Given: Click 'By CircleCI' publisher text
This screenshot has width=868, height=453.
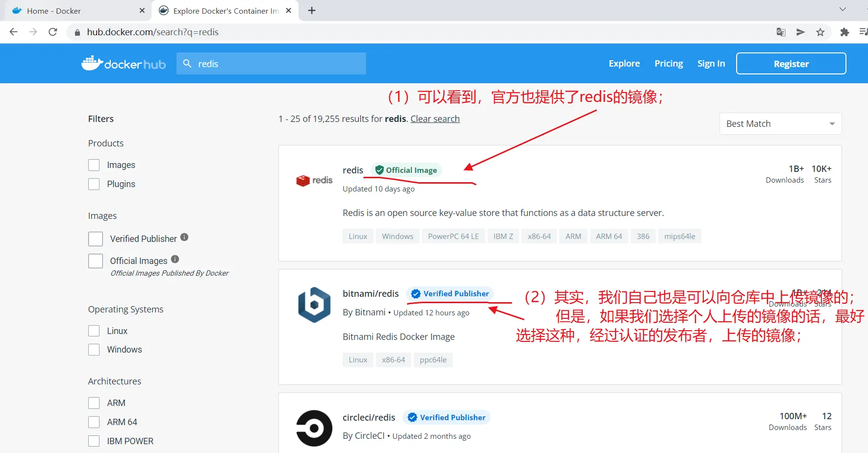Looking at the screenshot, I should pos(364,436).
